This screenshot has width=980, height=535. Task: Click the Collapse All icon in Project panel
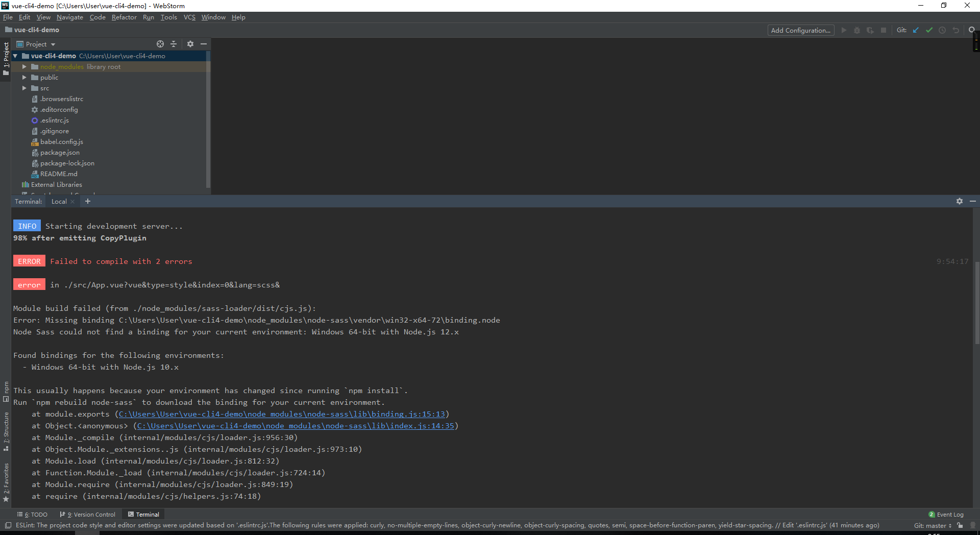[174, 44]
